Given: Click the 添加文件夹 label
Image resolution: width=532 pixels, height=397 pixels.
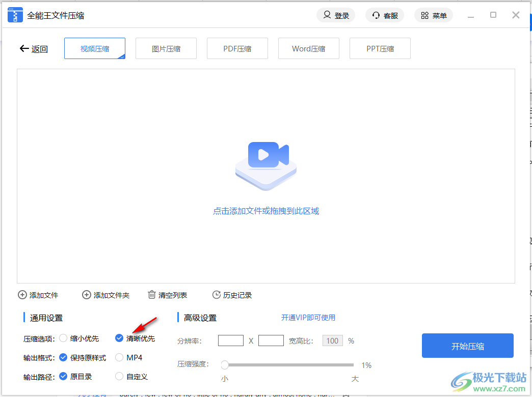Looking at the screenshot, I should coord(112,295).
